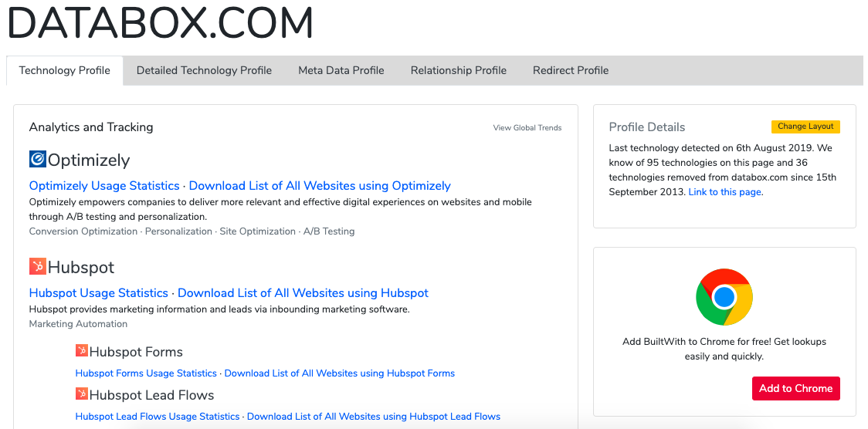Image resolution: width=868 pixels, height=429 pixels.
Task: Click the Profile Details panel heading
Action: coord(646,127)
